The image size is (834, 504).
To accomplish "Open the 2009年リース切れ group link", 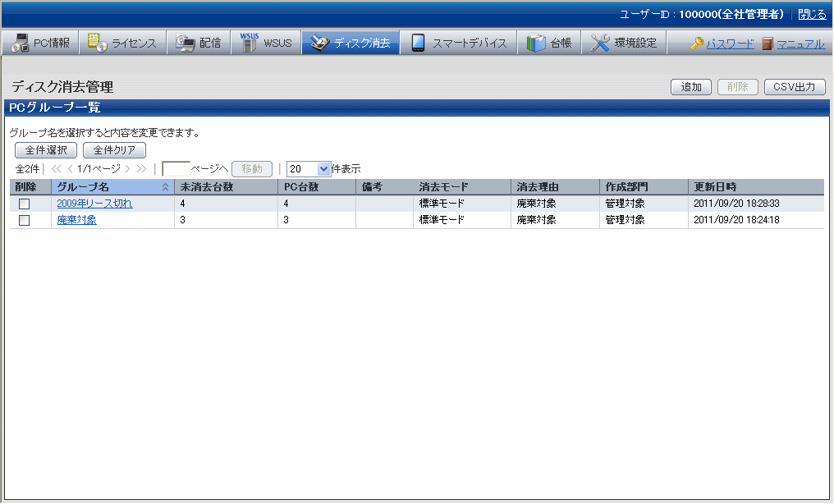I will pos(94,204).
